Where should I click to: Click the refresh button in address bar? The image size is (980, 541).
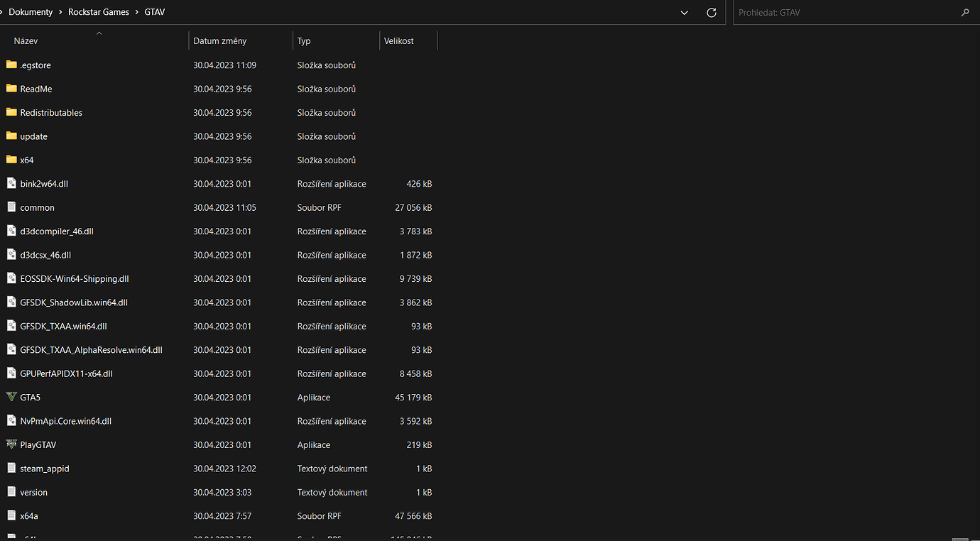[712, 13]
